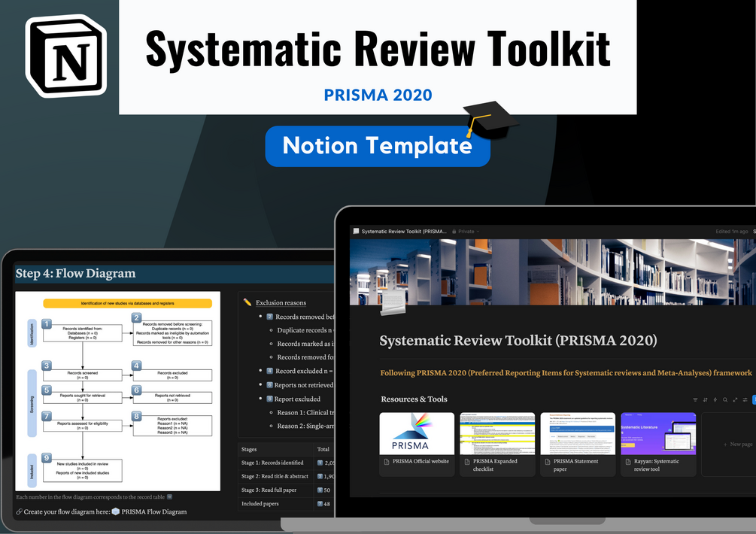
Task: Click the Step 4: Flow Diagram heading
Action: pyautogui.click(x=76, y=273)
